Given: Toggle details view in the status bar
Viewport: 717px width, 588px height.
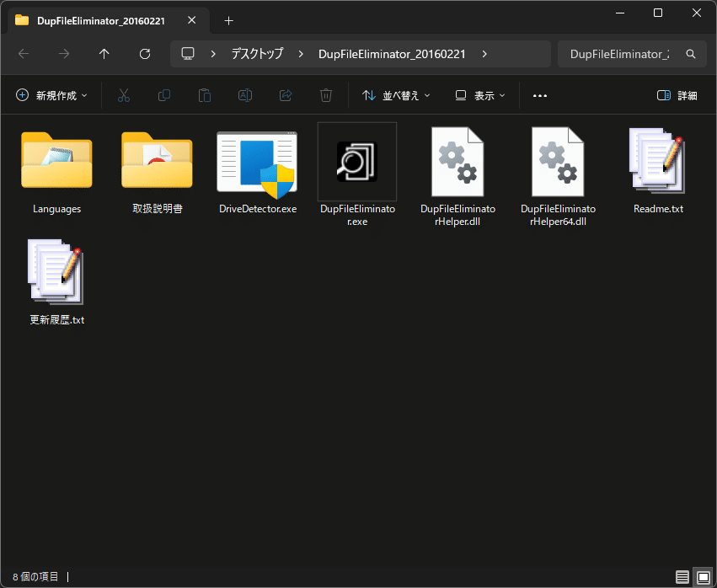Looking at the screenshot, I should pyautogui.click(x=682, y=576).
